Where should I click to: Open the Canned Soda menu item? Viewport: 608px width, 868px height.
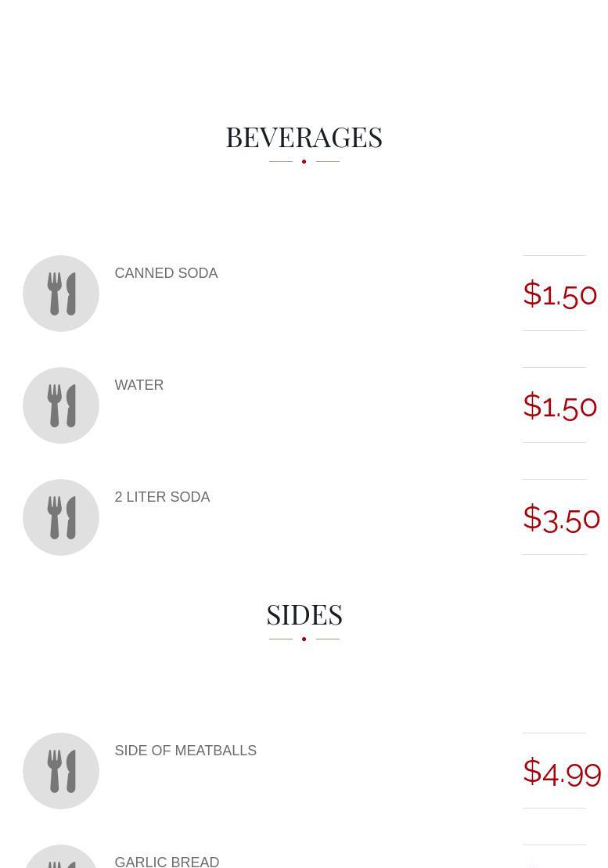[x=166, y=273]
